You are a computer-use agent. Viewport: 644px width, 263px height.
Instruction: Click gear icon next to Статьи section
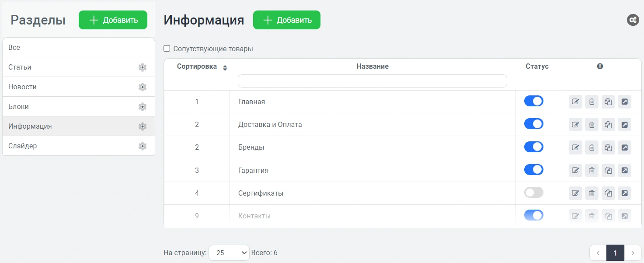142,67
